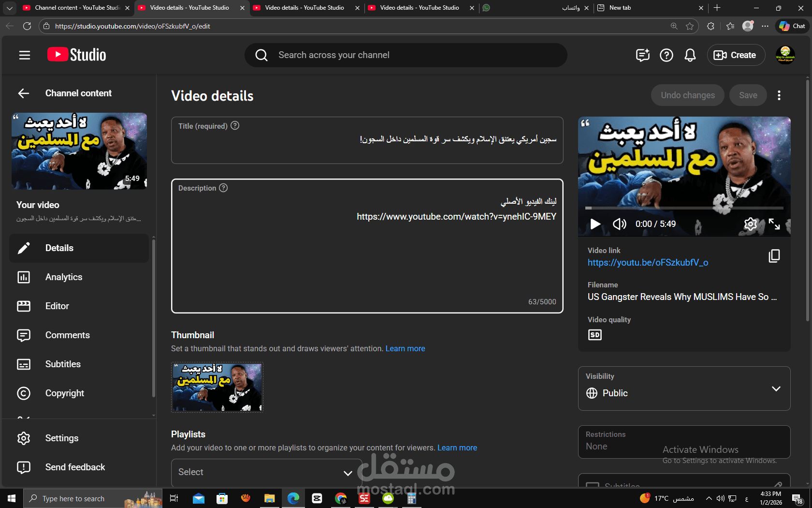Open the Subtitles section
Viewport: 812px width, 508px height.
[x=63, y=364]
